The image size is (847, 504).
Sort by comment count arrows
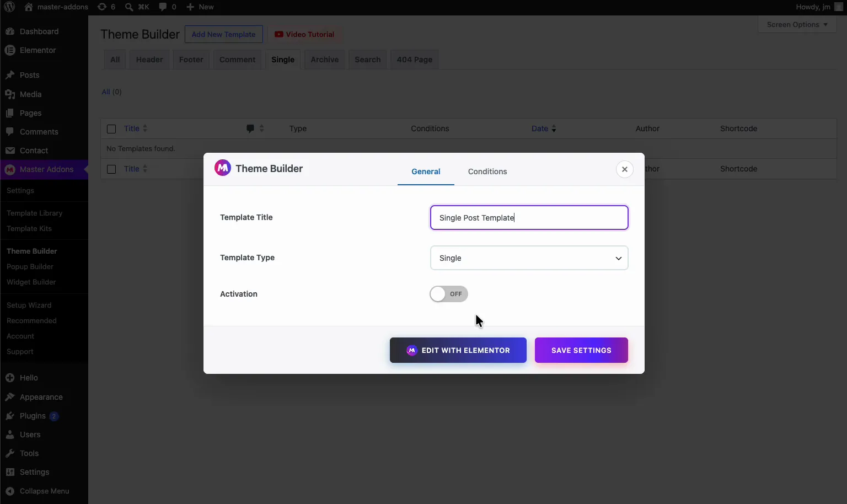point(261,128)
